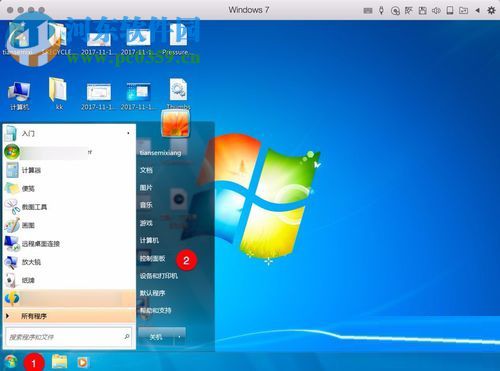Open 控制面板 control panel
Viewport: 500px width, 371px height.
152,258
